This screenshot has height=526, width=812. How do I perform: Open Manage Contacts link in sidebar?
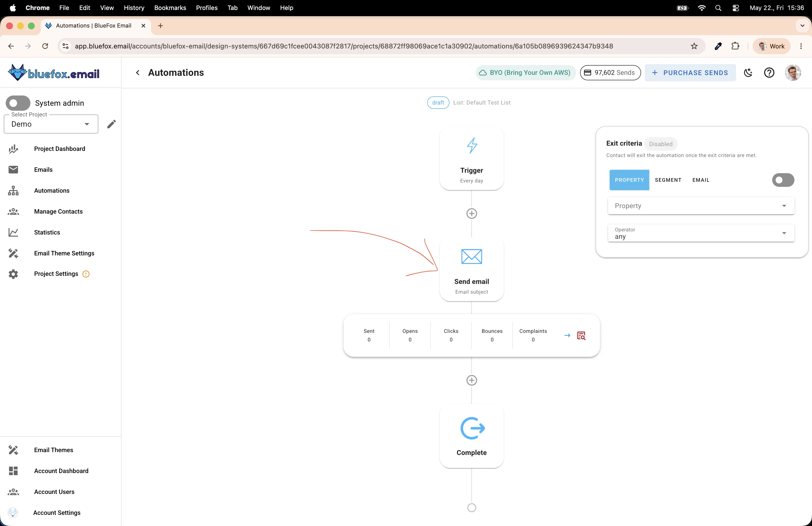[x=58, y=212]
